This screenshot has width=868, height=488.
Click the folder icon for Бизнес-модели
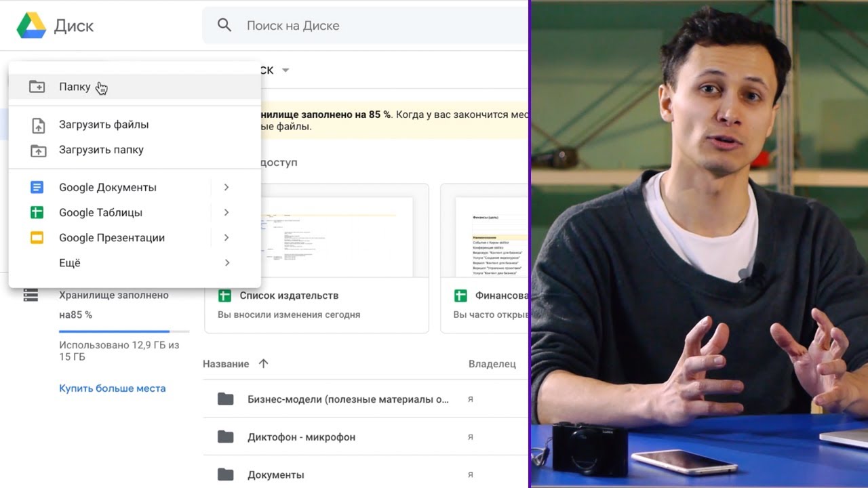click(226, 399)
